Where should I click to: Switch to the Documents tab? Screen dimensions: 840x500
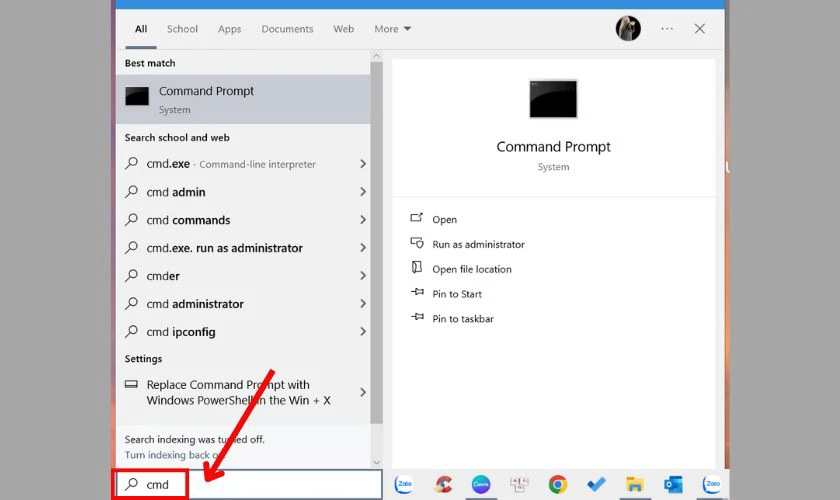[x=287, y=29]
